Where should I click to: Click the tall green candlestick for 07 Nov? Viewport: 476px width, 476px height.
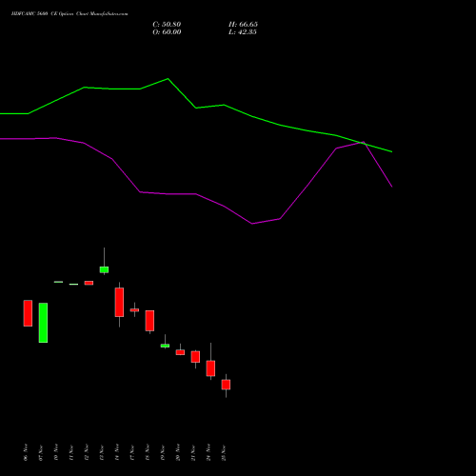[x=43, y=323]
